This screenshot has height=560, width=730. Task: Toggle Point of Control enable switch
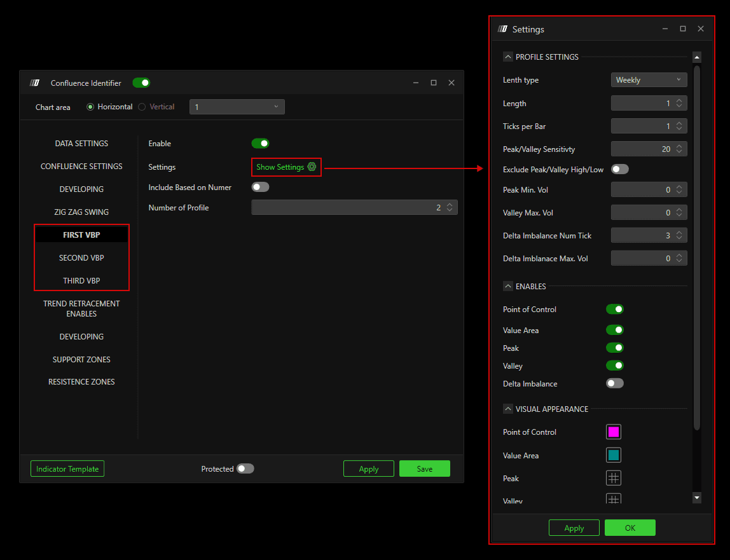614,309
